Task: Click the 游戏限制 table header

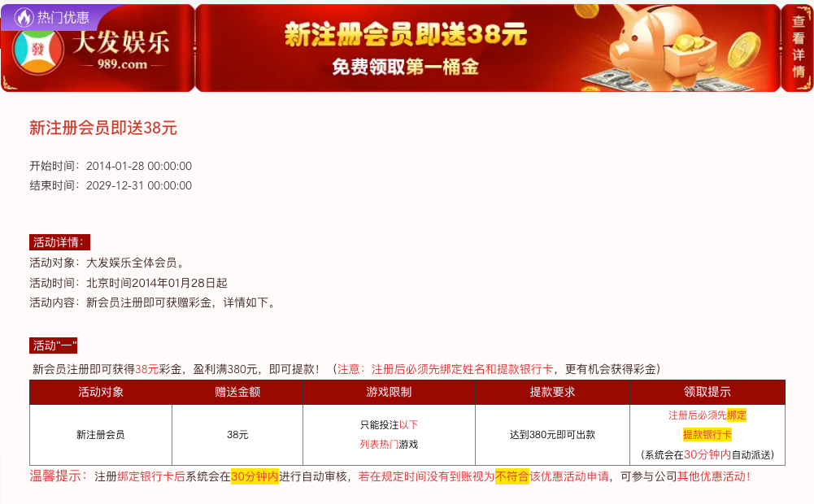Action: (389, 392)
